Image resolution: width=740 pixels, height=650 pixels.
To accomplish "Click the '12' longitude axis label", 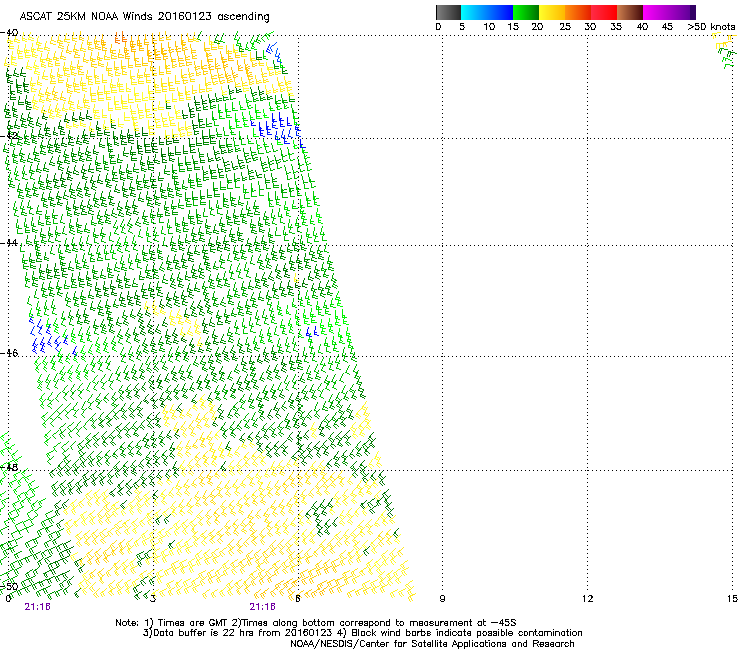I will click(587, 599).
